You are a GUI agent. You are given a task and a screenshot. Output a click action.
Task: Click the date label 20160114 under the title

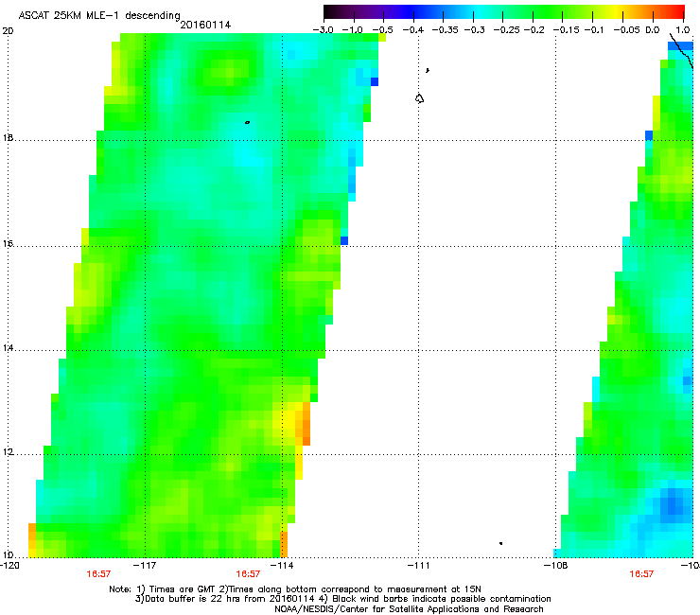[x=205, y=25]
